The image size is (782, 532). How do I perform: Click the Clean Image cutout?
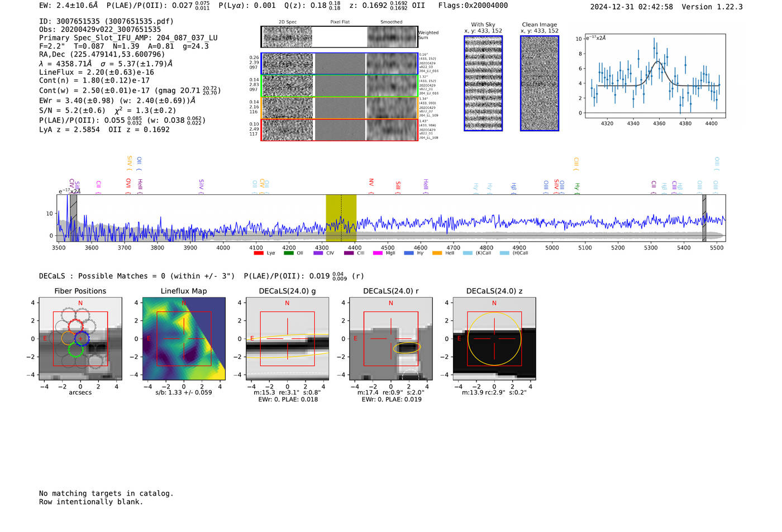tap(540, 83)
